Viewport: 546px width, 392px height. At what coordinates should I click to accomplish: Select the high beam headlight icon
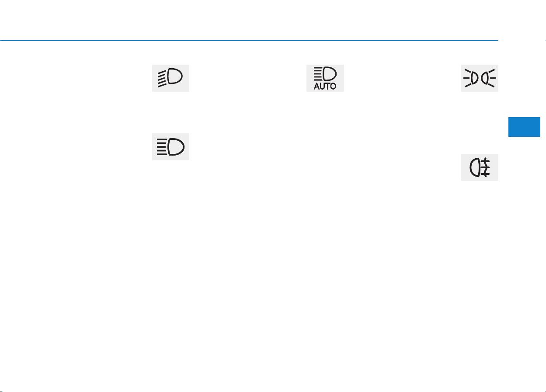point(170,147)
